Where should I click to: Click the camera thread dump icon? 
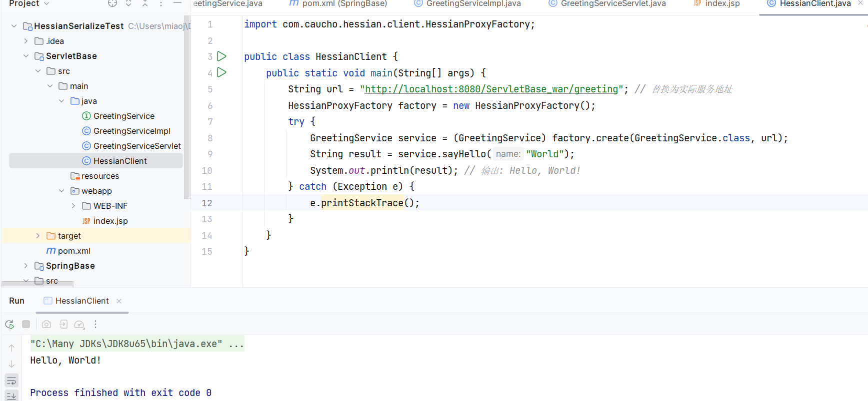46,325
